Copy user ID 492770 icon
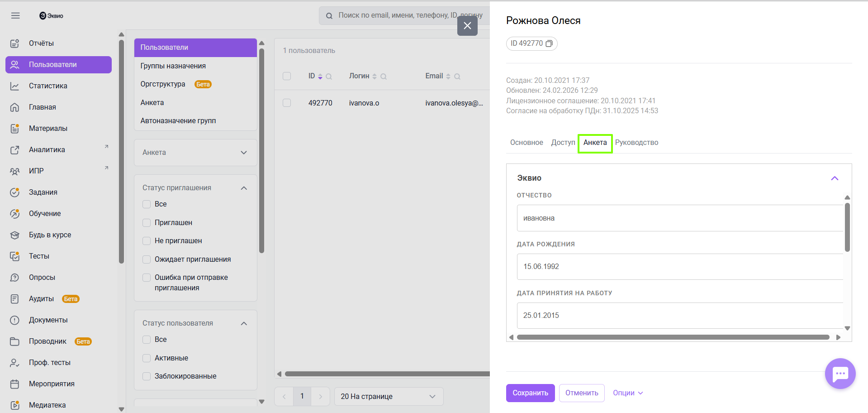Screen dimensions: 868x413 [x=549, y=43]
